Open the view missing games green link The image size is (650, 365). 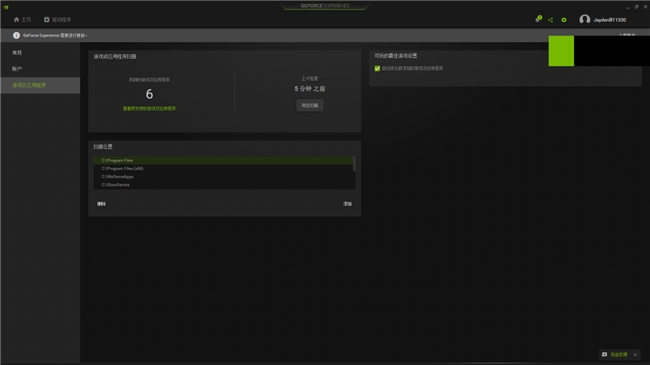149,108
